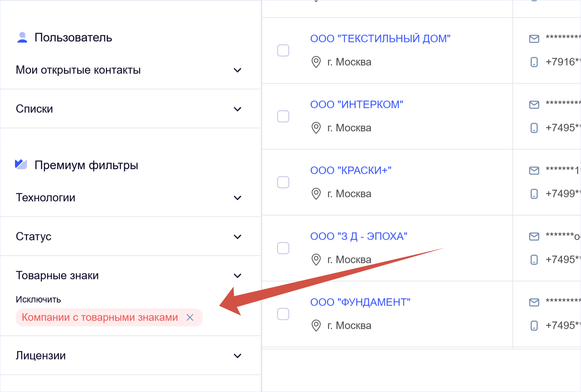Screen dimensions: 581x392
Task: Open ООО "З Д - ЭПОХА" company page
Action: (359, 236)
